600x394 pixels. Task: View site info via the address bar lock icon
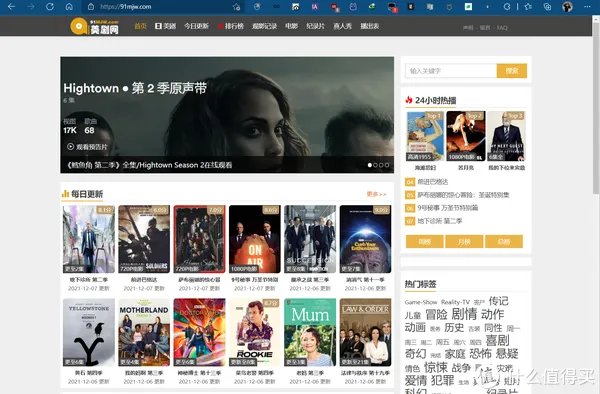(91, 7)
